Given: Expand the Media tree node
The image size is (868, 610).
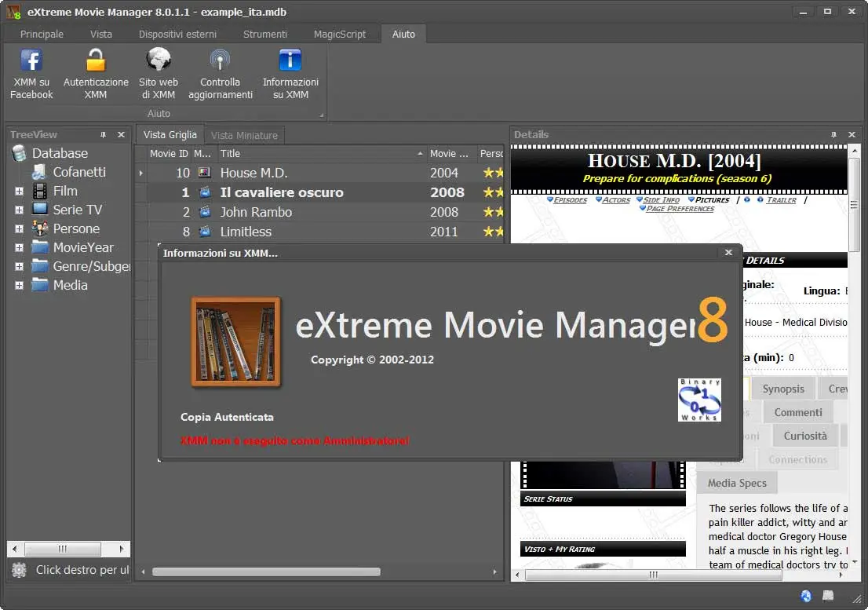Looking at the screenshot, I should [x=19, y=285].
